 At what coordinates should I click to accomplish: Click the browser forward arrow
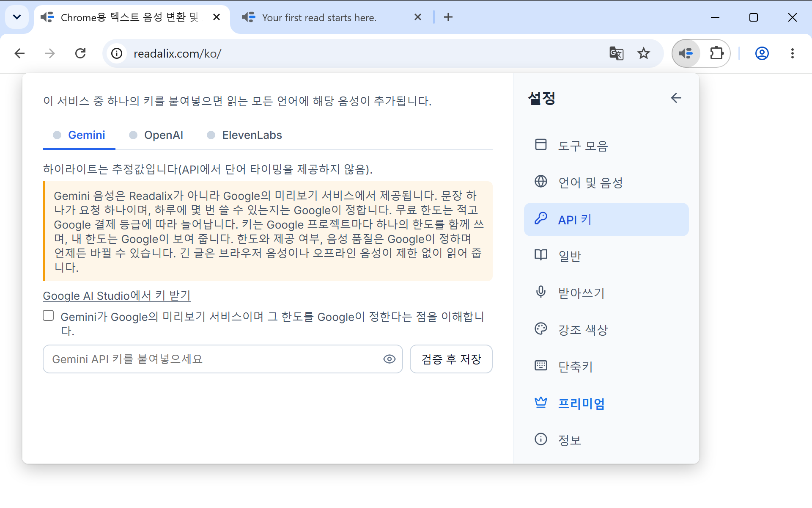pos(50,53)
